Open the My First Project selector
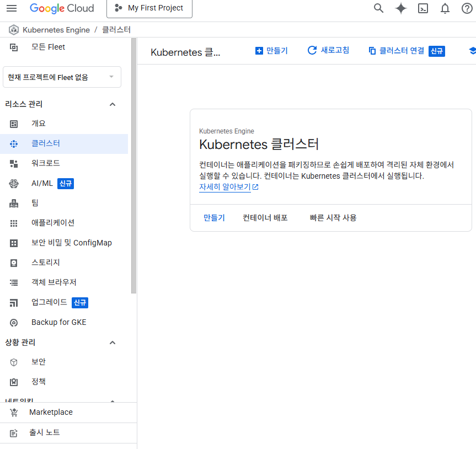 tap(149, 8)
